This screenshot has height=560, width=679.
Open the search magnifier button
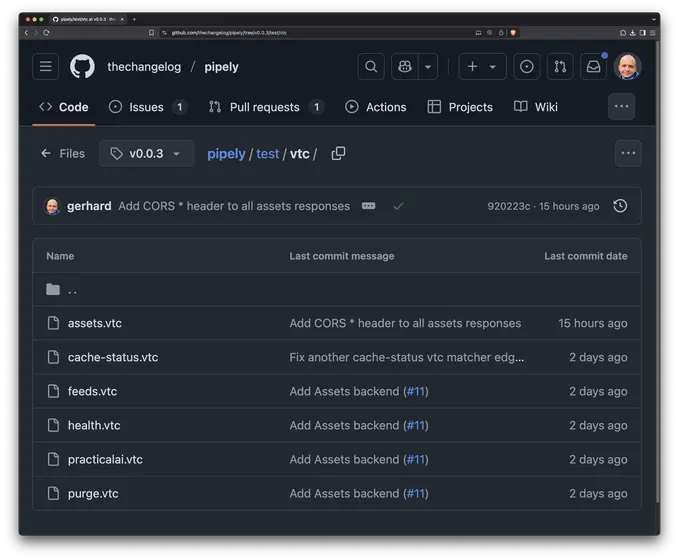tap(371, 67)
